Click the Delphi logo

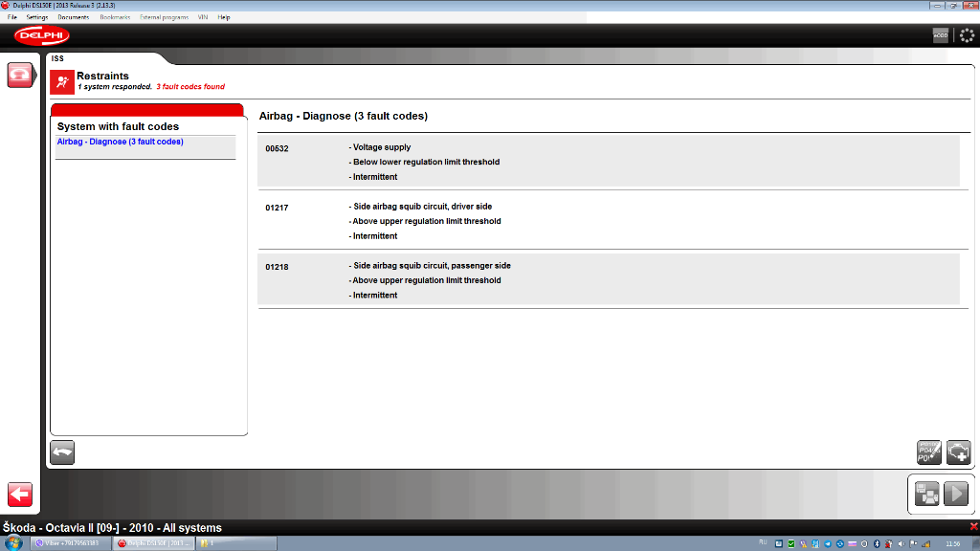coord(42,35)
